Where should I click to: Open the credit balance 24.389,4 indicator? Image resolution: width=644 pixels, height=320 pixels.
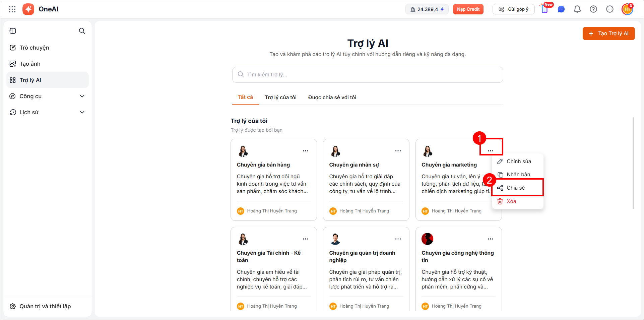pyautogui.click(x=427, y=9)
